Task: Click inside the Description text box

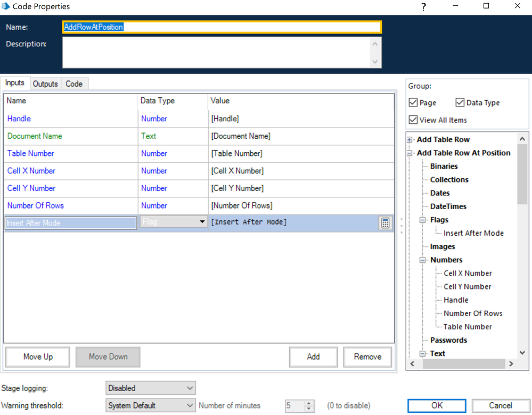Action: (216, 53)
